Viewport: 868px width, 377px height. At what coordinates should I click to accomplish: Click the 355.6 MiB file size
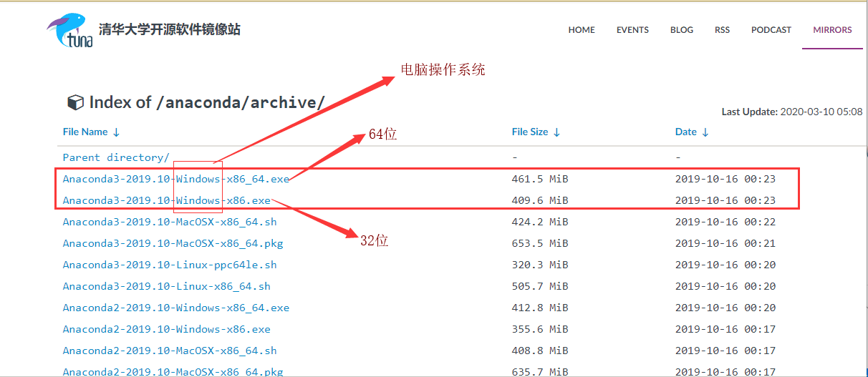click(x=540, y=329)
